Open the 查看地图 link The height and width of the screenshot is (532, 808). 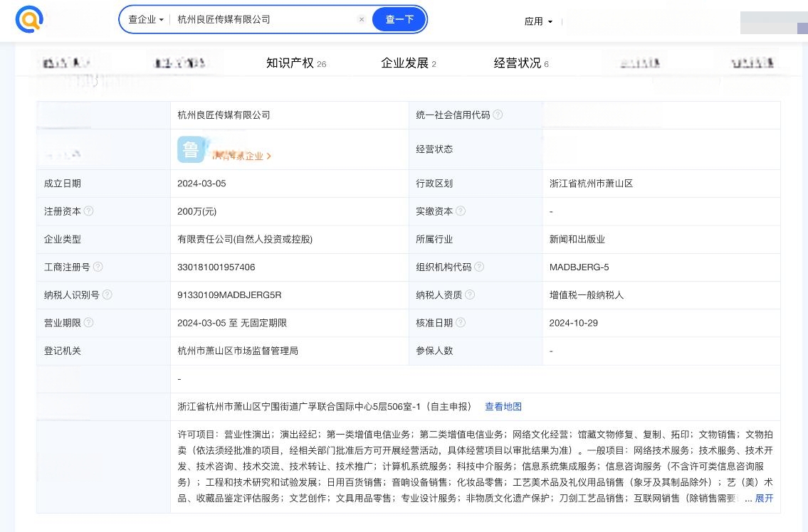point(503,406)
